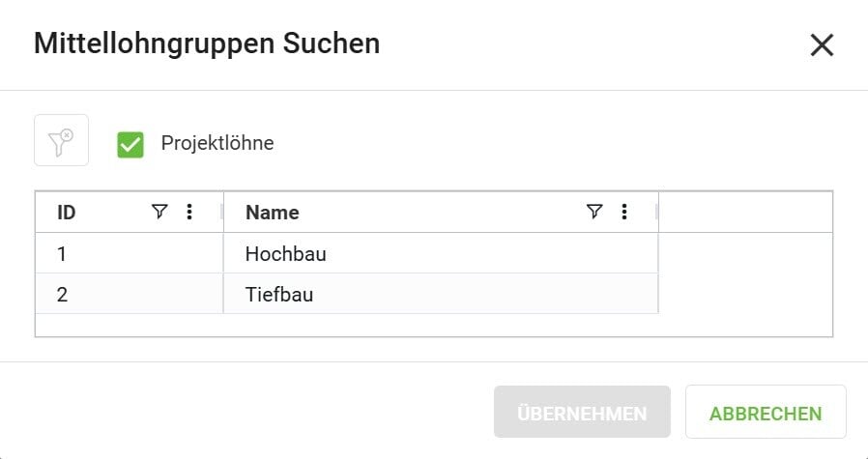
Task: Click the empty header cell right of Name
Action: click(x=744, y=212)
